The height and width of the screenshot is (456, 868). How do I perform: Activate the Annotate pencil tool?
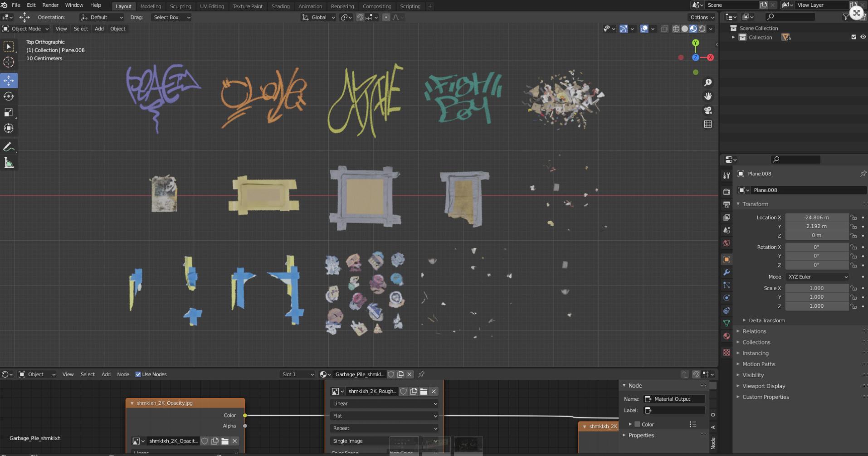(9, 147)
